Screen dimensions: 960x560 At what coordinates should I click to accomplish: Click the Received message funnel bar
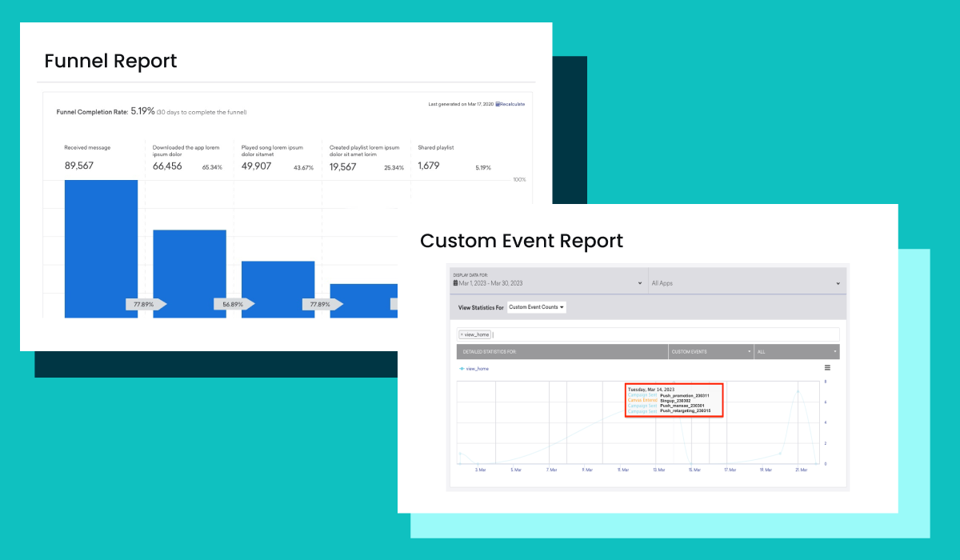coord(101,249)
